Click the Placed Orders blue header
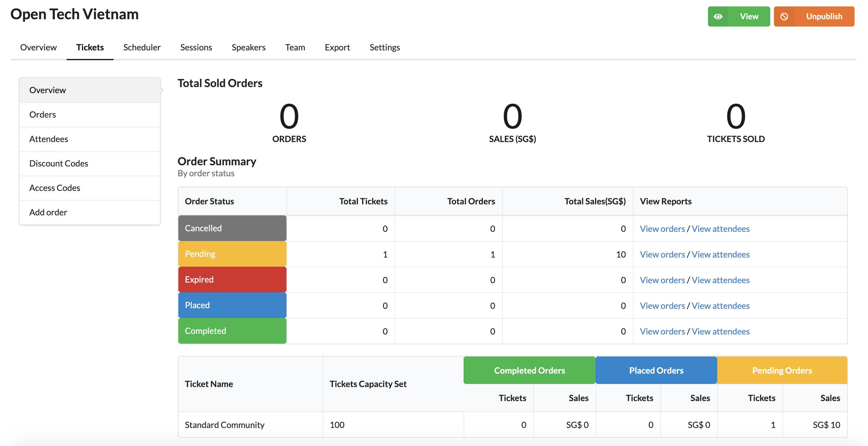868x446 pixels. pos(656,370)
